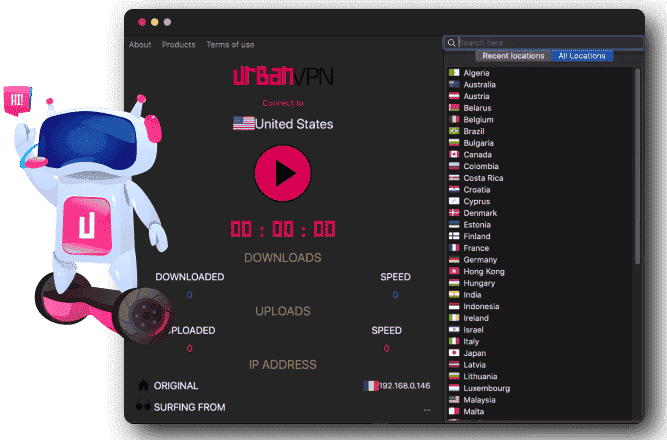Open the Products menu
This screenshot has width=667, height=440.
[x=179, y=45]
